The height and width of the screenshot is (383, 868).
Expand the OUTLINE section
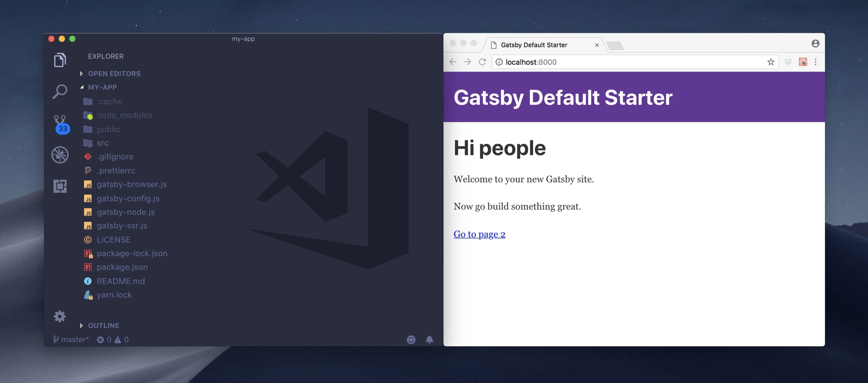(x=103, y=325)
